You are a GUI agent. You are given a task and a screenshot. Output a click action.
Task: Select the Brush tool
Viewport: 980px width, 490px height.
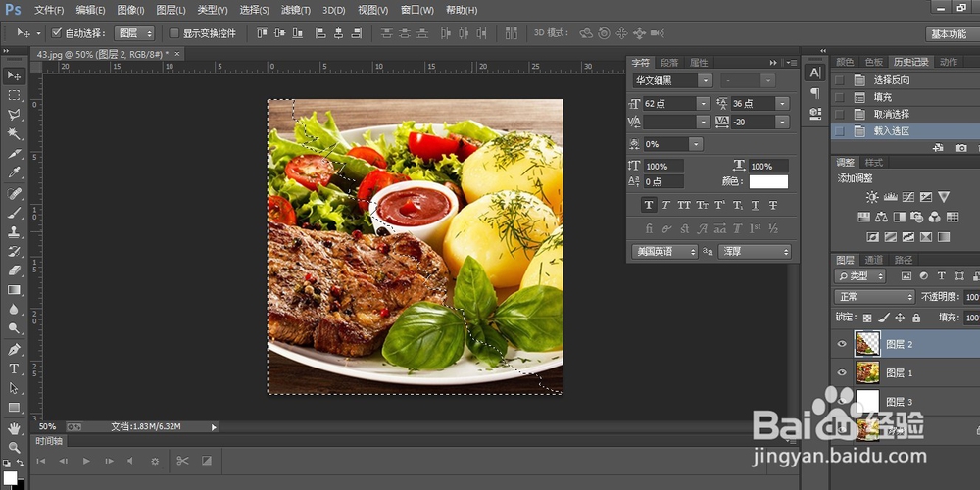click(x=14, y=213)
